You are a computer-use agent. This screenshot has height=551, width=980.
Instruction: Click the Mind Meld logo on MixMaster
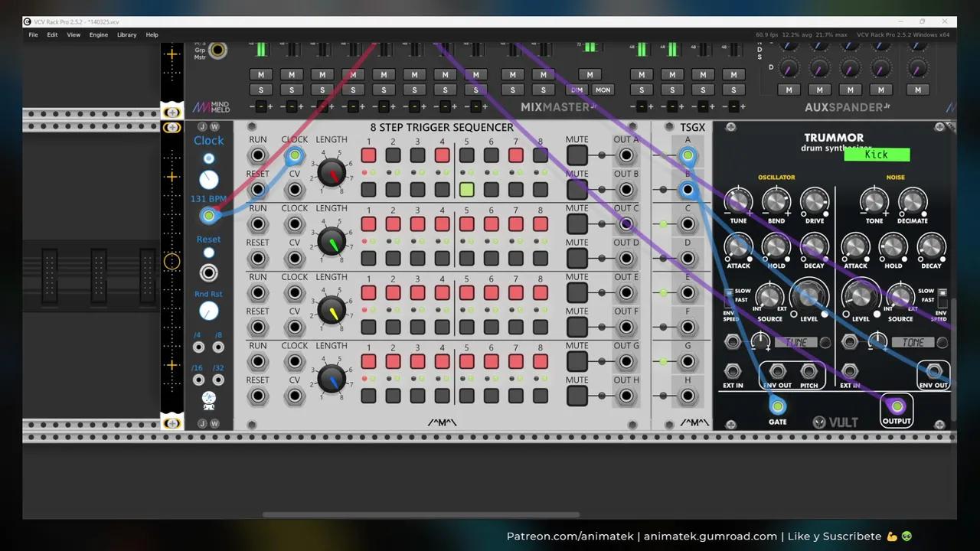[x=211, y=108]
